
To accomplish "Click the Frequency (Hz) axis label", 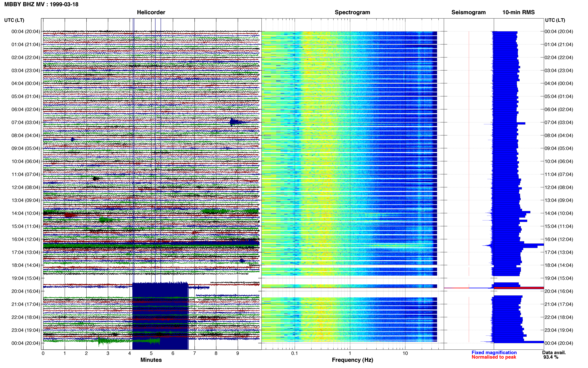I will point(352,360).
